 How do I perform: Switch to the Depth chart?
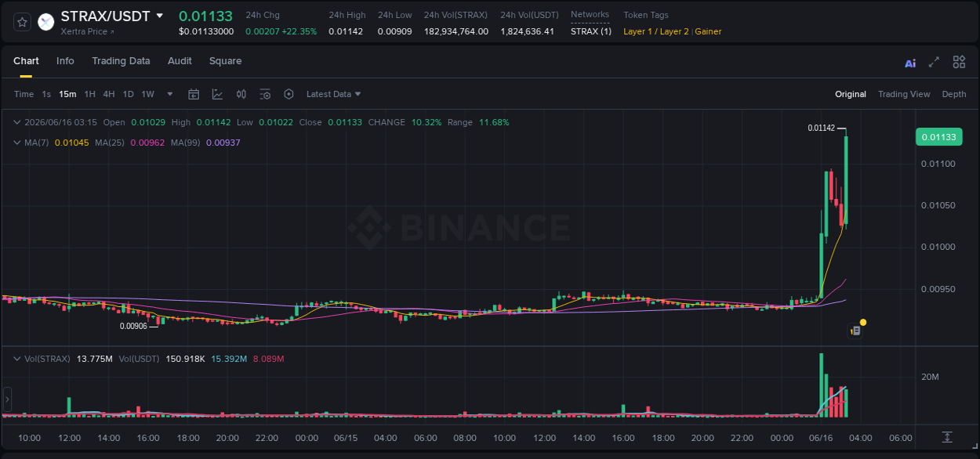[954, 94]
